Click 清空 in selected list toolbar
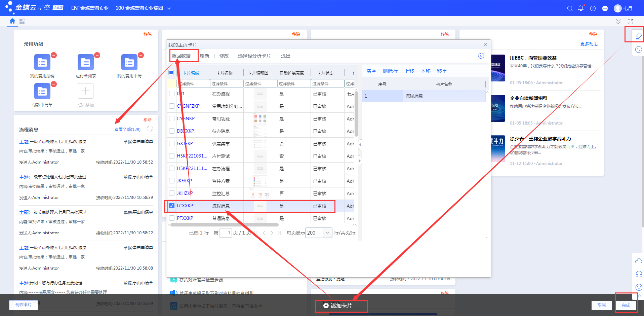The width and height of the screenshot is (644, 316). tap(371, 71)
